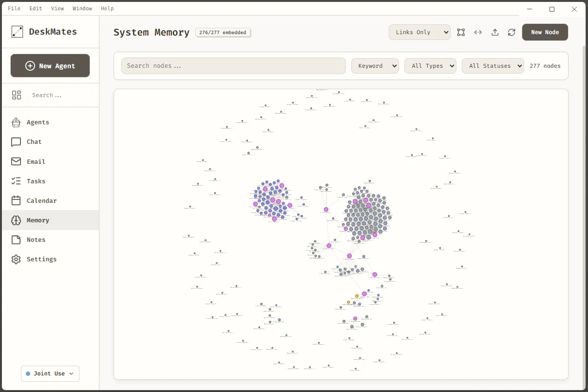The height and width of the screenshot is (392, 588).
Task: Click the 276/277 embedded badge
Action: [x=223, y=33]
